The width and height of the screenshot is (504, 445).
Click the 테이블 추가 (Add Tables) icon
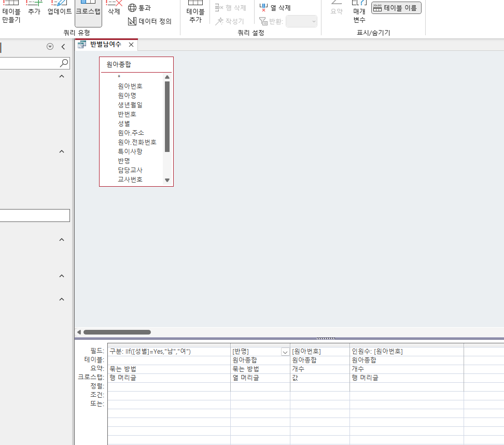[x=195, y=12]
